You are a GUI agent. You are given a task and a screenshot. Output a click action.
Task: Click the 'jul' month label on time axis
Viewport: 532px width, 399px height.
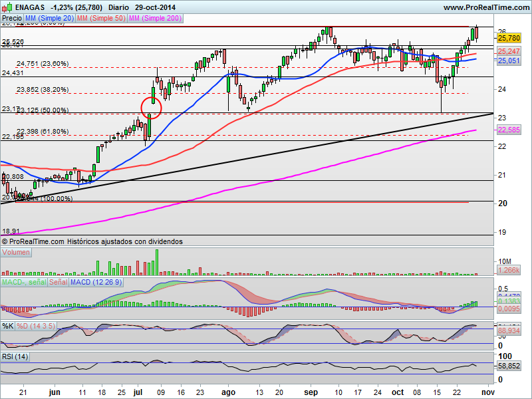(138, 392)
